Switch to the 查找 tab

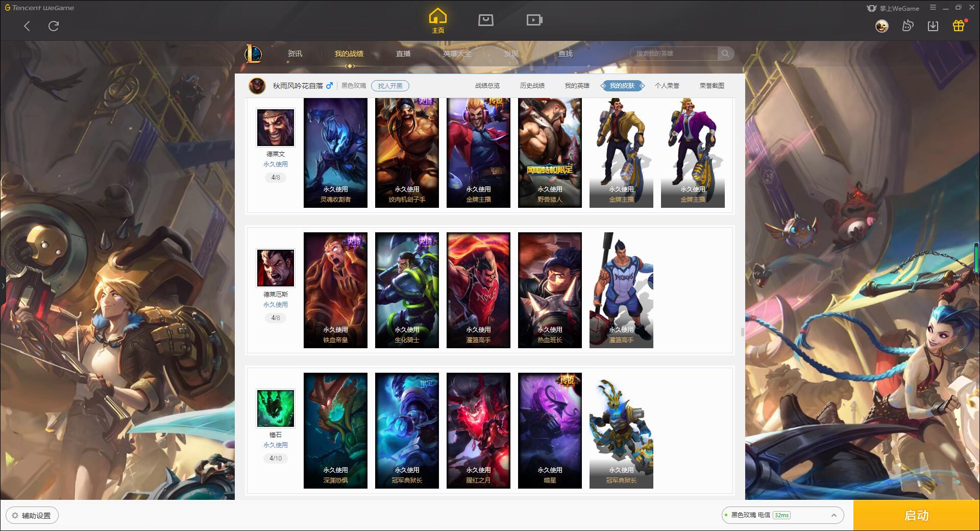tap(566, 54)
